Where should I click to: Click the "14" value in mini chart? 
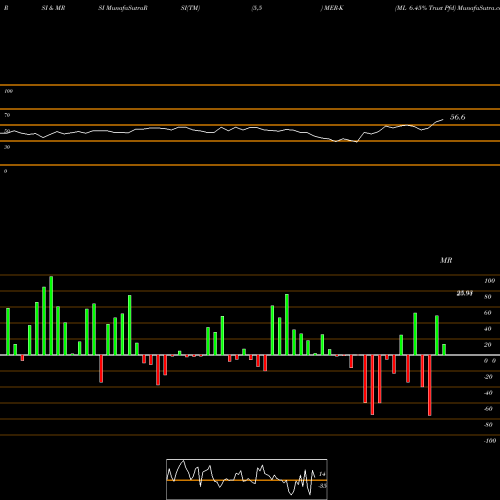322,474
